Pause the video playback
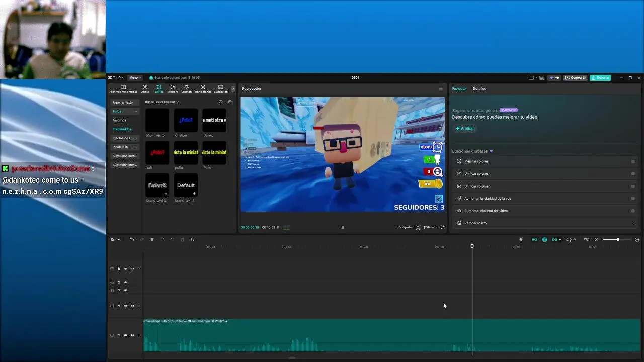644x362 pixels. 343,227
